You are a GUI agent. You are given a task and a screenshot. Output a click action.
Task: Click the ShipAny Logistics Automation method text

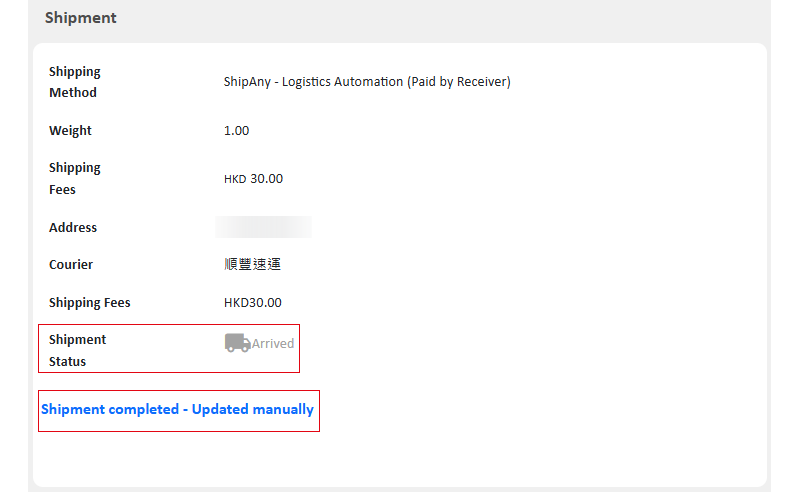(x=367, y=82)
